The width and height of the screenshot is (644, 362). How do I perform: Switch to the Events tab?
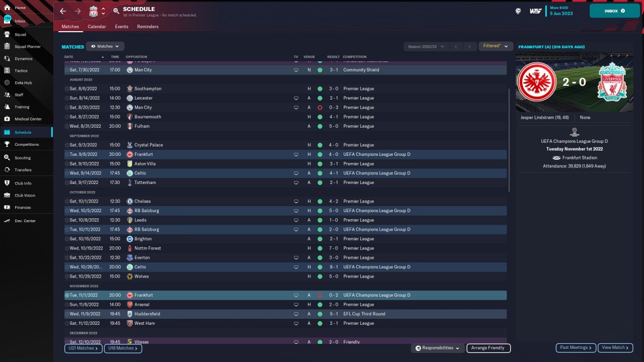pyautogui.click(x=121, y=27)
